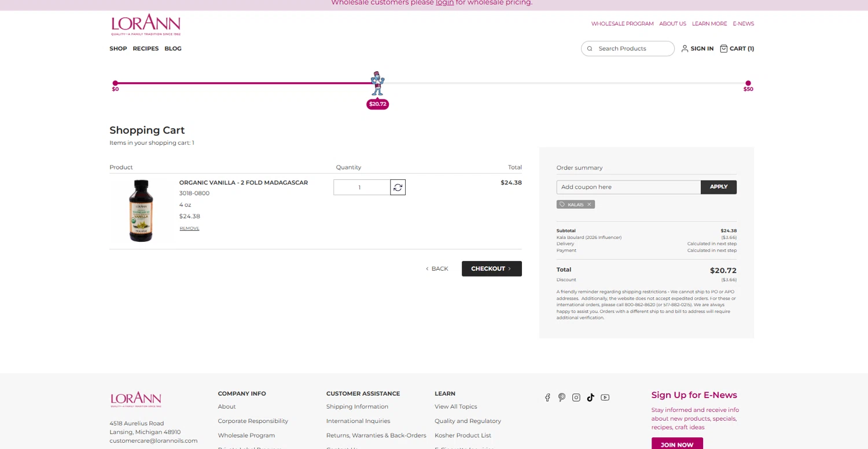Click the Order summary heading
868x449 pixels.
(579, 168)
